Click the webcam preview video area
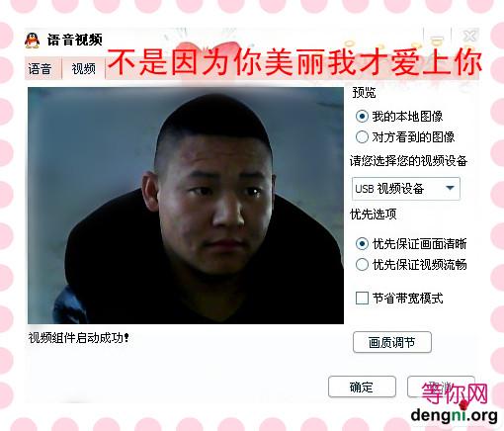 pos(186,206)
